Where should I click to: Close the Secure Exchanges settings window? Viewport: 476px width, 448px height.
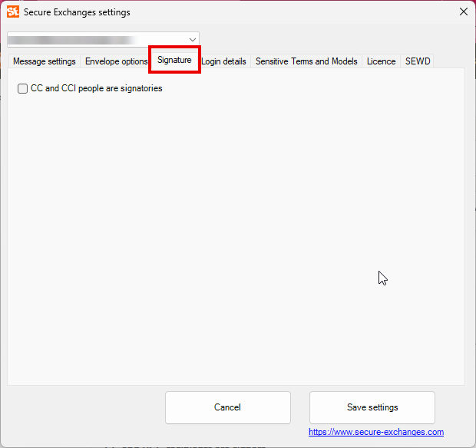463,12
